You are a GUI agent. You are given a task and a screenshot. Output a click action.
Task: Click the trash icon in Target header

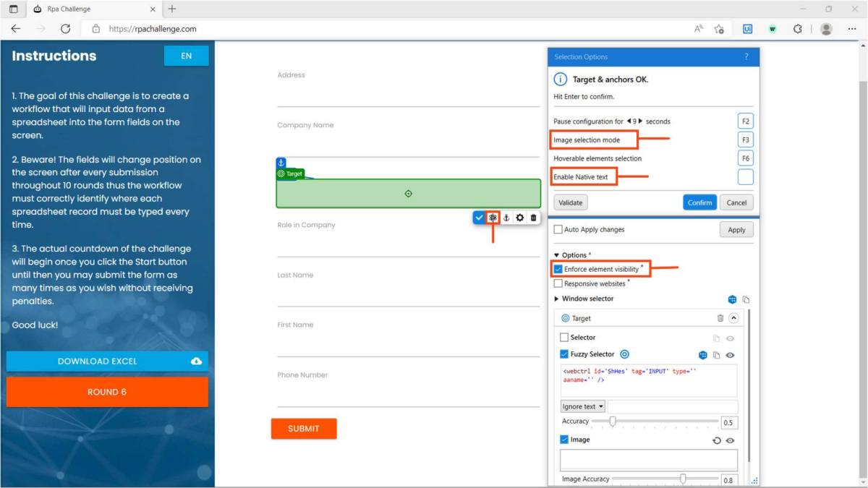(x=720, y=318)
